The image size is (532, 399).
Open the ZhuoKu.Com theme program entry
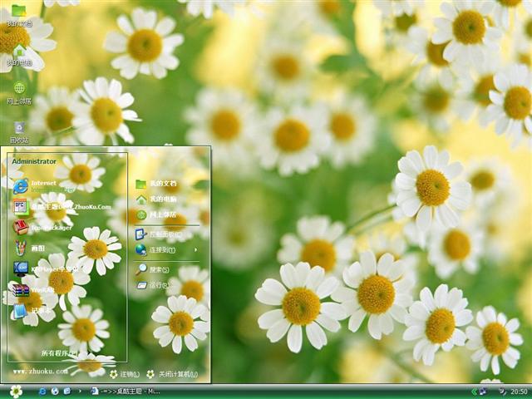click(x=62, y=207)
